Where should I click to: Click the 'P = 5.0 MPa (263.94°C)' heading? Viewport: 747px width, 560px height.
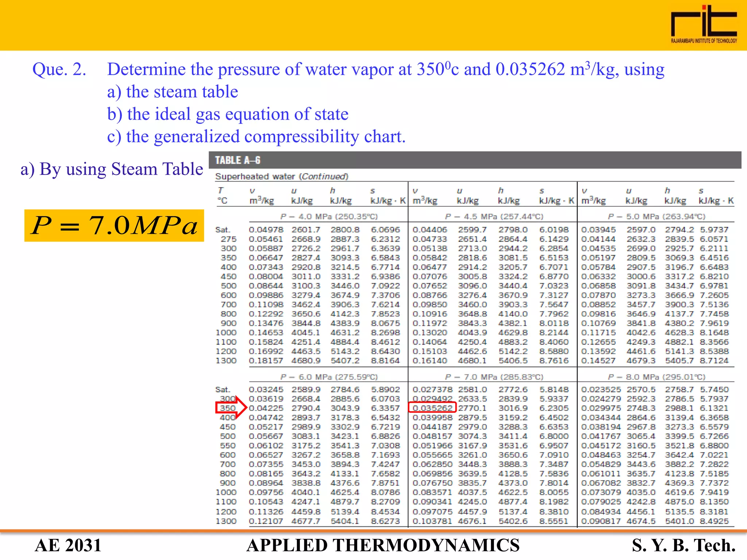[x=657, y=217]
